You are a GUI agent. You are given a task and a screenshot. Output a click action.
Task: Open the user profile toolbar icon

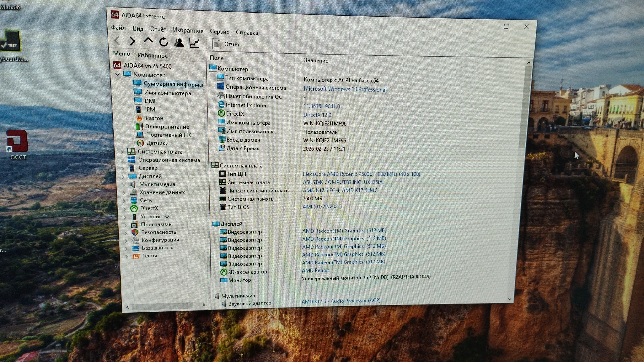(179, 42)
